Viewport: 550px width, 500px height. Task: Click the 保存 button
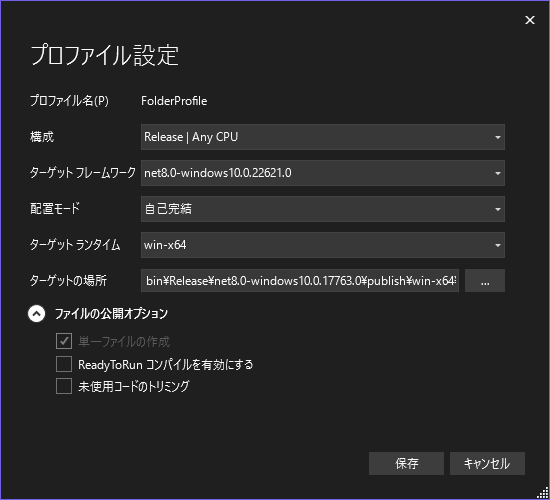tap(406, 464)
